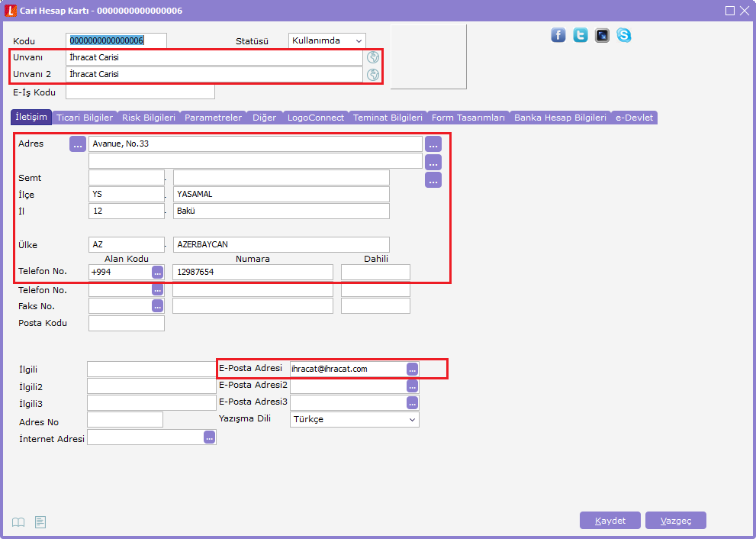This screenshot has width=756, height=539.
Task: Open the book icon at bottom left
Action: [18, 522]
